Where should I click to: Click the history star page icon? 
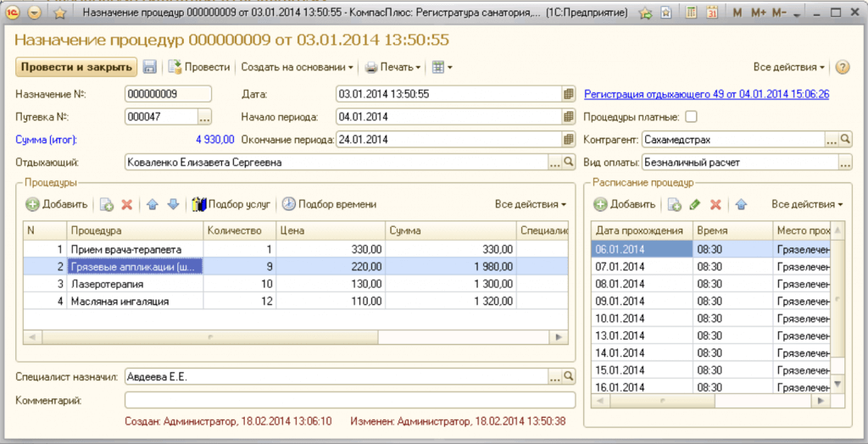pos(667,13)
